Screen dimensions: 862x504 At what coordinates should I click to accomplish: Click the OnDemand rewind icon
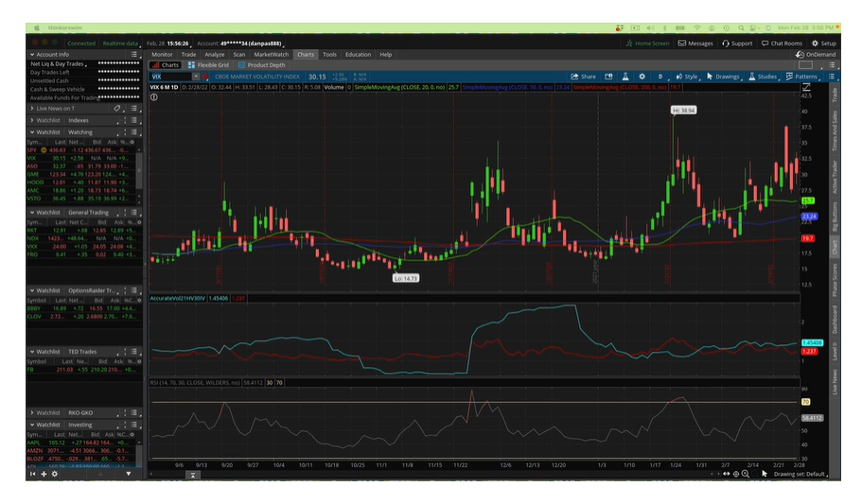[800, 55]
